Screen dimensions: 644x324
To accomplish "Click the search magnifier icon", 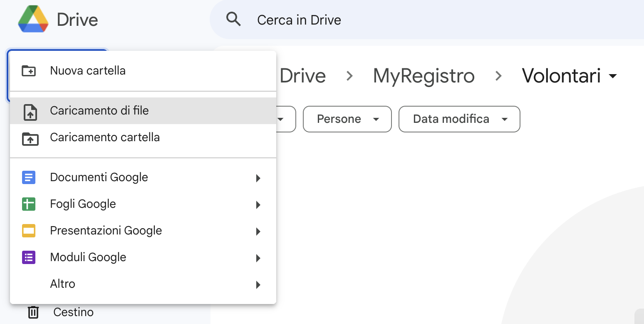I will coord(233,19).
